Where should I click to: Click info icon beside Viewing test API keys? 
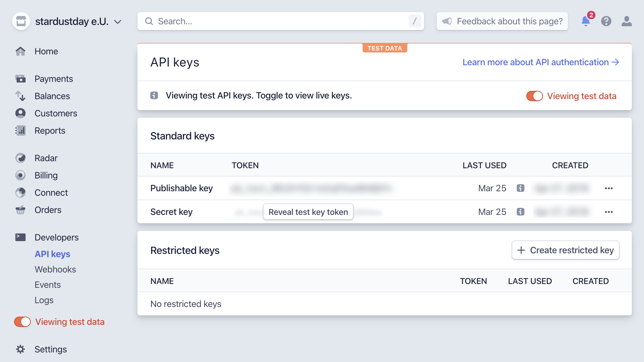154,95
